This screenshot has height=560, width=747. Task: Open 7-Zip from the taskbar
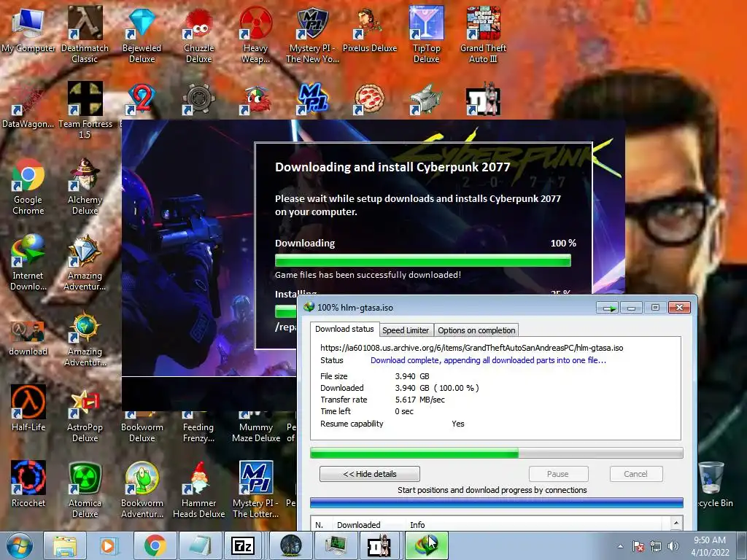click(x=242, y=545)
